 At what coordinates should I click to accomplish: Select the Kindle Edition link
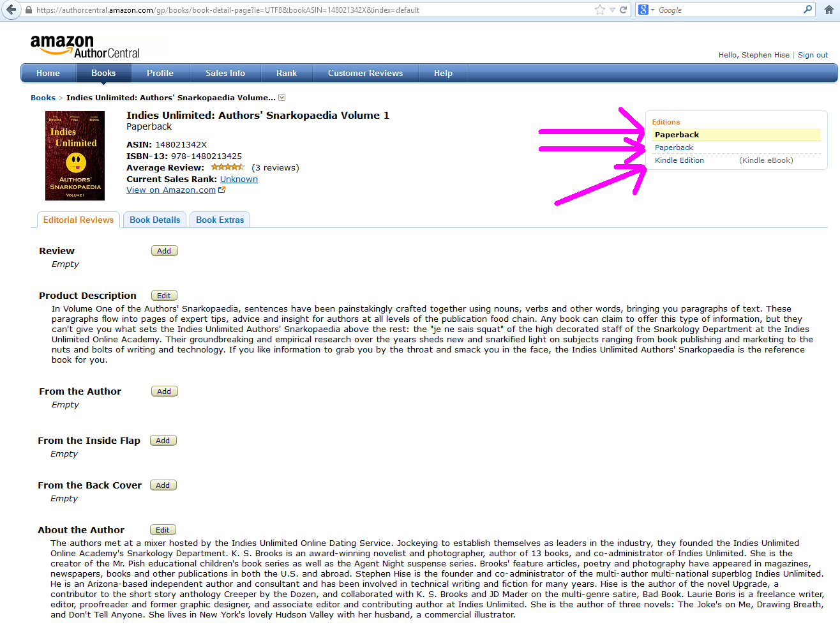679,160
